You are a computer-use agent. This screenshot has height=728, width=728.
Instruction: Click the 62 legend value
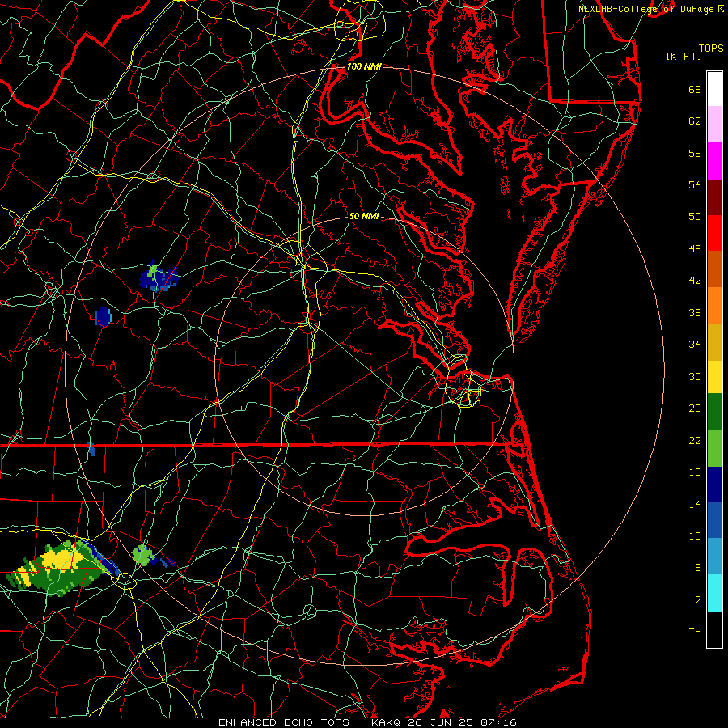tap(695, 121)
